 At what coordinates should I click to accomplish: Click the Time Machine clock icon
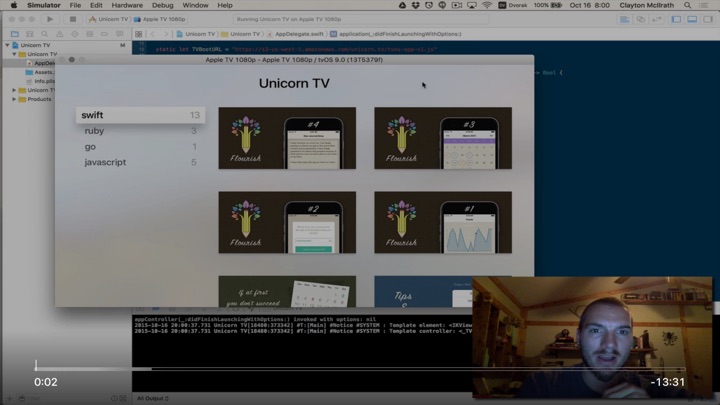(429, 6)
